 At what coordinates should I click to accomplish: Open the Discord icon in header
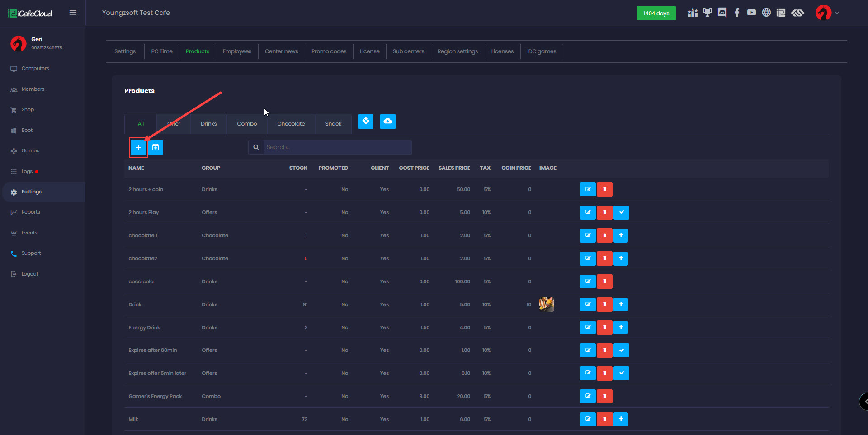(x=722, y=13)
